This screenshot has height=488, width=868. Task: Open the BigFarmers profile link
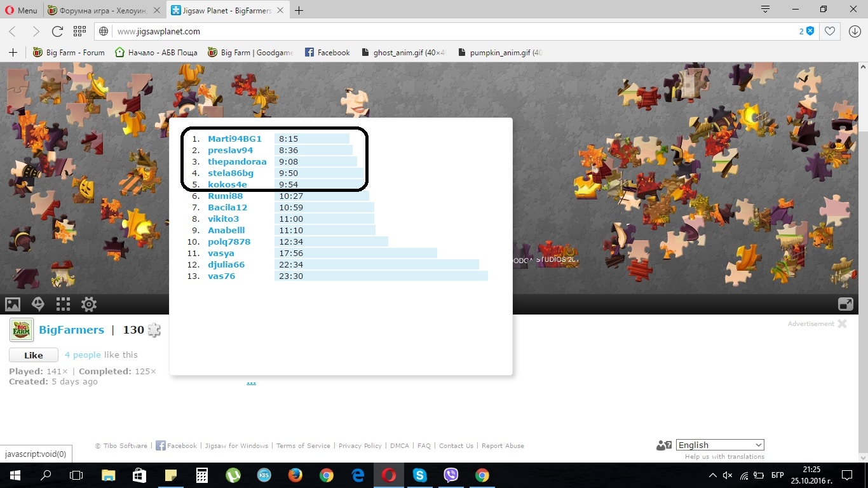pos(71,330)
